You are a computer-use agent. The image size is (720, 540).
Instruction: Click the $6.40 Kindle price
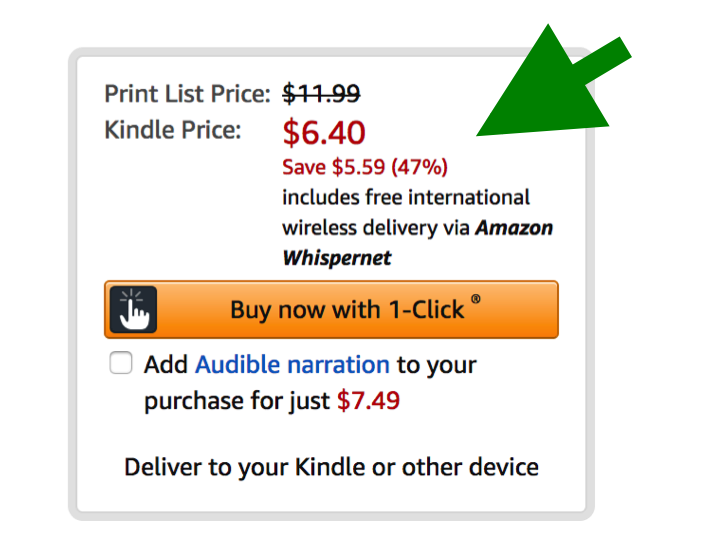324,133
